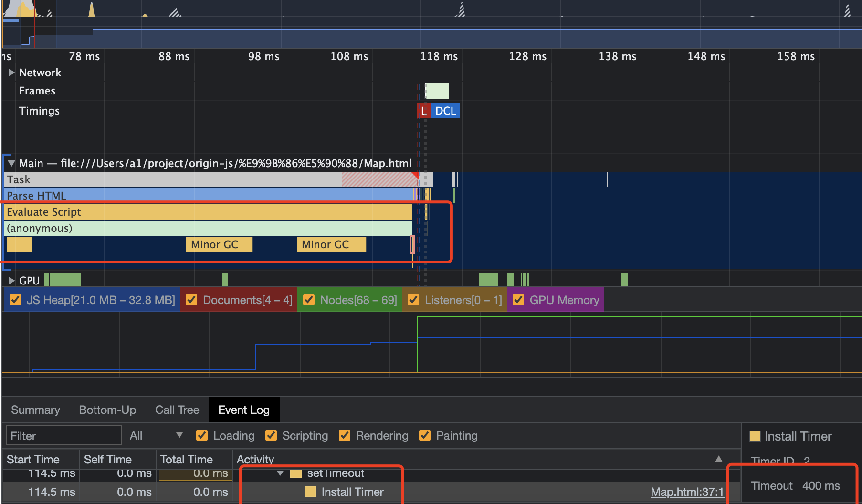
Task: Click the Frames track label
Action: pos(37,91)
